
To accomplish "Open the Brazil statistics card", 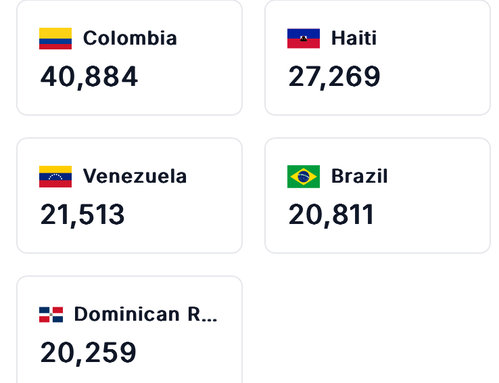I will click(x=377, y=195).
